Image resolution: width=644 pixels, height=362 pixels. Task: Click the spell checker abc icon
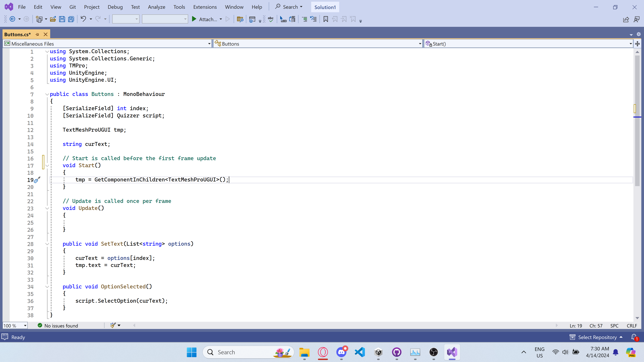pyautogui.click(x=271, y=19)
